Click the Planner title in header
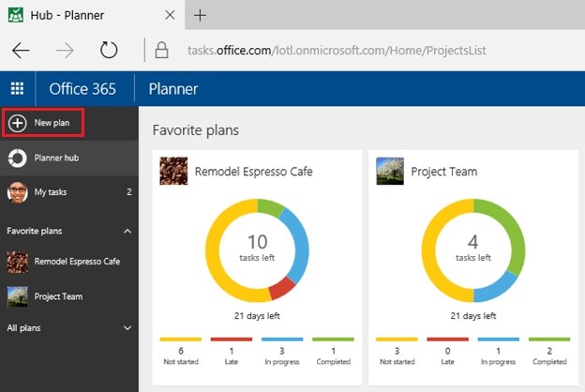The height and width of the screenshot is (392, 585). click(x=173, y=89)
